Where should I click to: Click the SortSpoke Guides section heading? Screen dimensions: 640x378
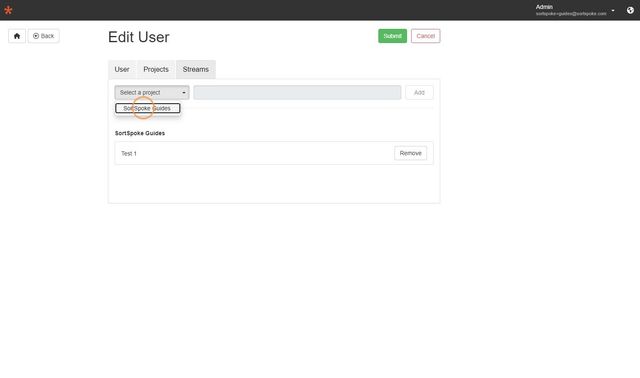tap(140, 133)
